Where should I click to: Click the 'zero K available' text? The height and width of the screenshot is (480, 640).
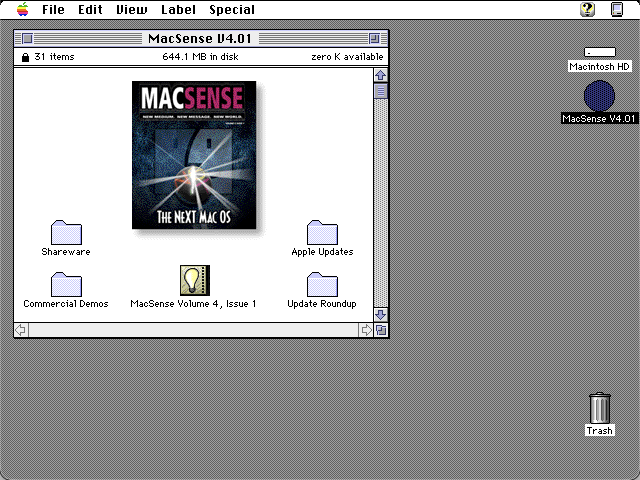pyautogui.click(x=347, y=57)
